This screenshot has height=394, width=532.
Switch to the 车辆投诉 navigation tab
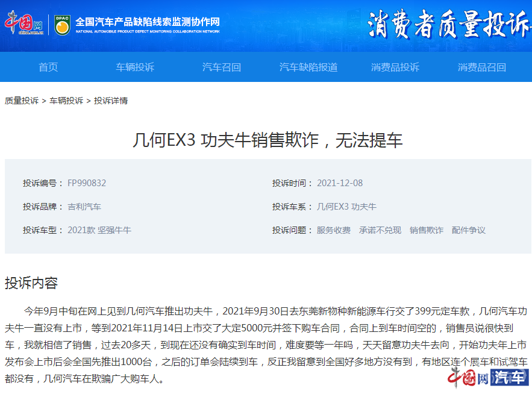(135, 67)
